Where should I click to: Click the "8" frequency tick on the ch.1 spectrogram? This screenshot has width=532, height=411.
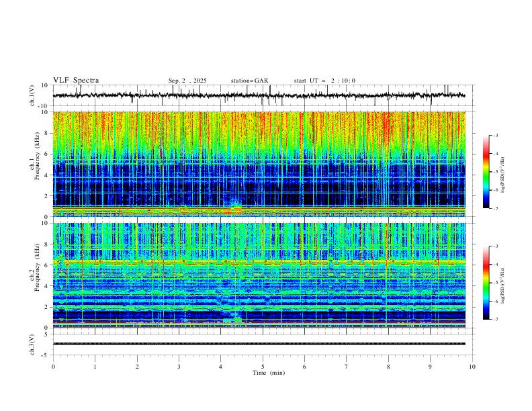click(48, 133)
